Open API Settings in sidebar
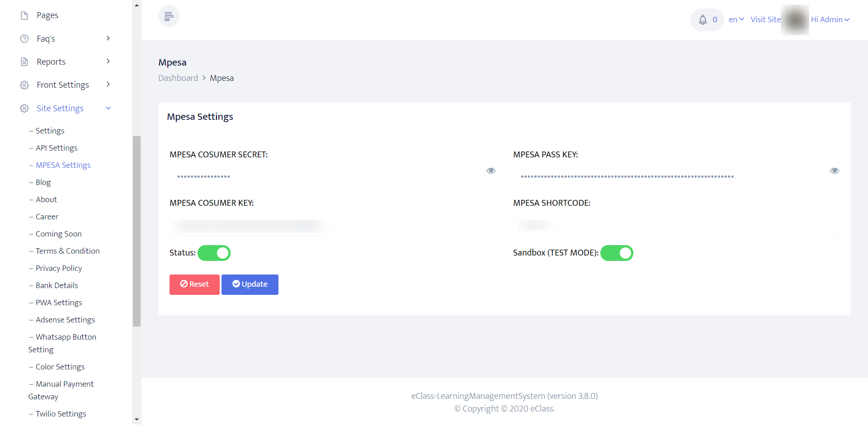This screenshot has height=426, width=868. (x=57, y=148)
